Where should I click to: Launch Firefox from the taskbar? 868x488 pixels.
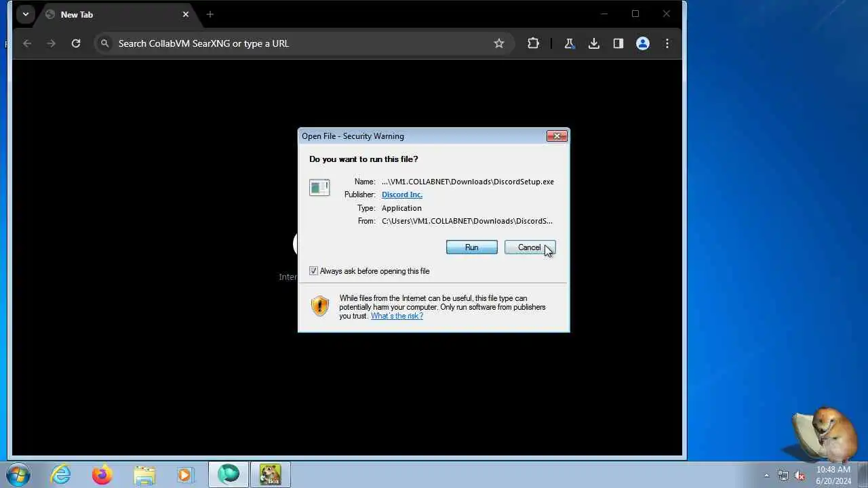(102, 474)
